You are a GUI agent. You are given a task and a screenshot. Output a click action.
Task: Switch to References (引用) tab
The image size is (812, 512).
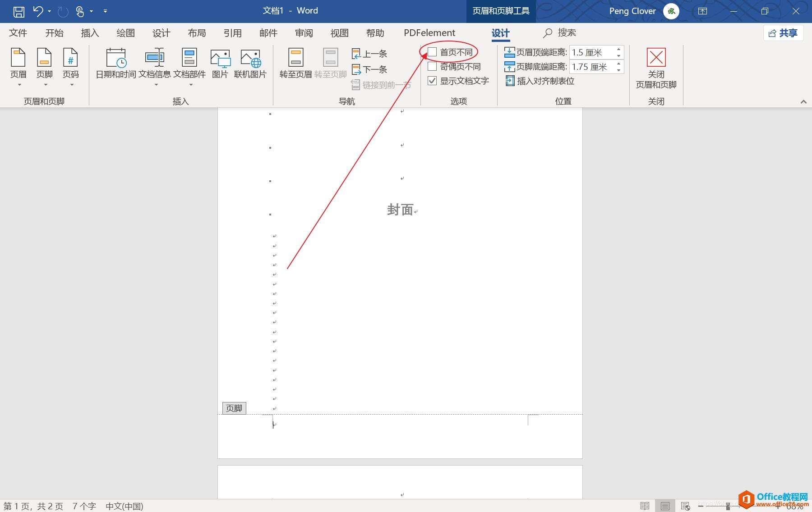(x=232, y=33)
